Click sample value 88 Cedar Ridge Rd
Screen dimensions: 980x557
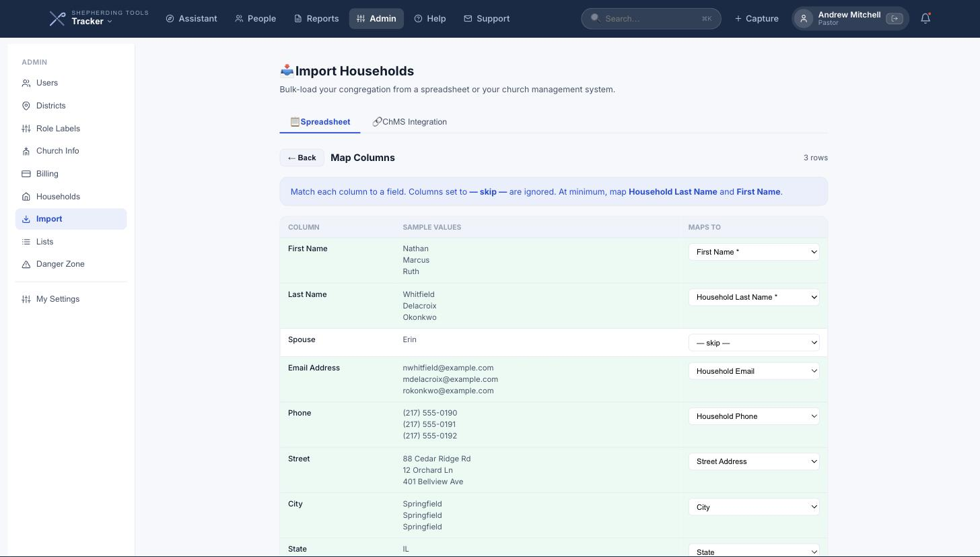(437, 459)
